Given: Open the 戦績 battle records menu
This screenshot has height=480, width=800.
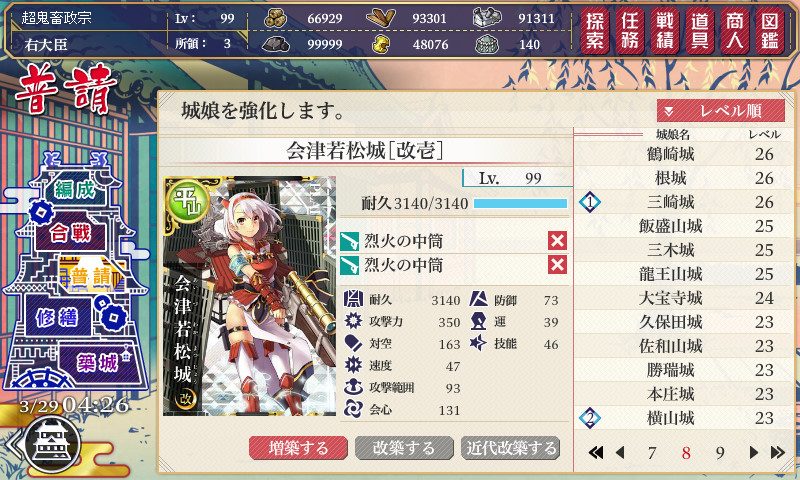Looking at the screenshot, I should pyautogui.click(x=665, y=31).
